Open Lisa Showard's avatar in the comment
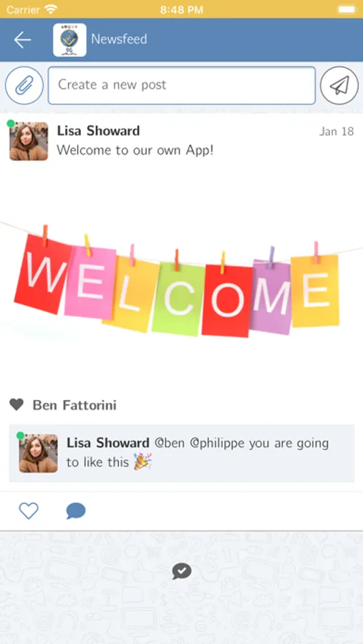Screen dimensions: 363x644 pos(38,454)
